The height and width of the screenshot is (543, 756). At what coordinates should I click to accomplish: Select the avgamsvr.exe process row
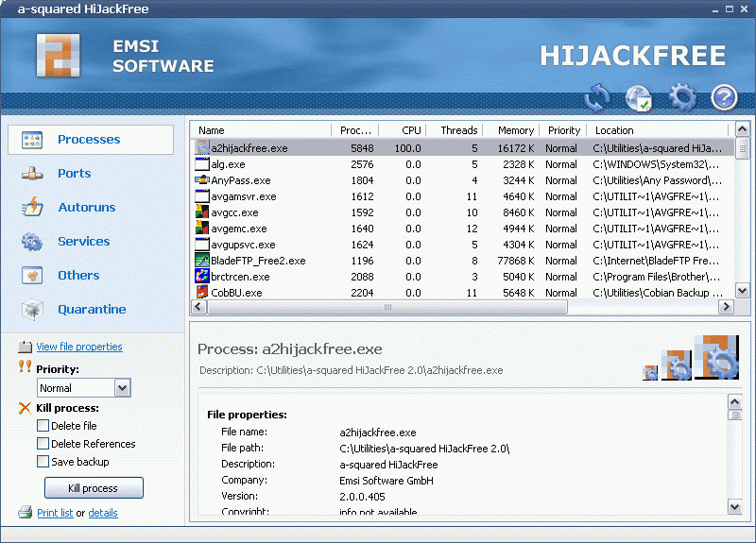[463, 196]
